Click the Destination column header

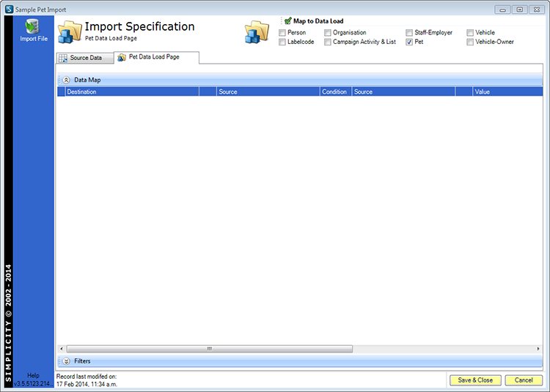(x=132, y=92)
